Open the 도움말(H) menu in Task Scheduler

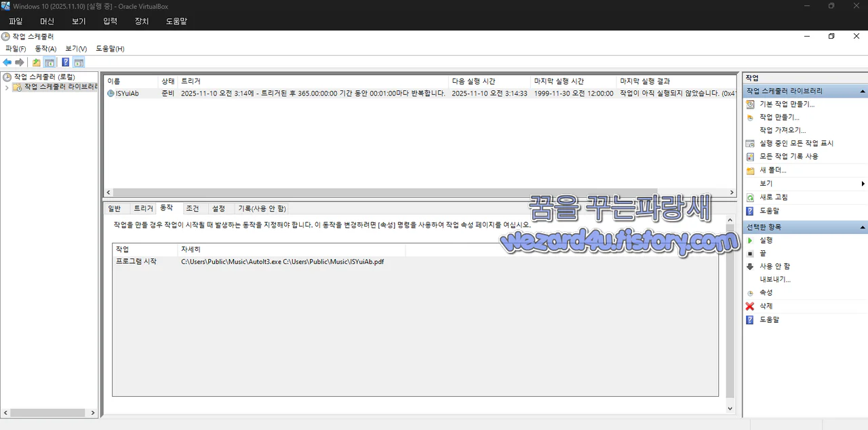110,49
